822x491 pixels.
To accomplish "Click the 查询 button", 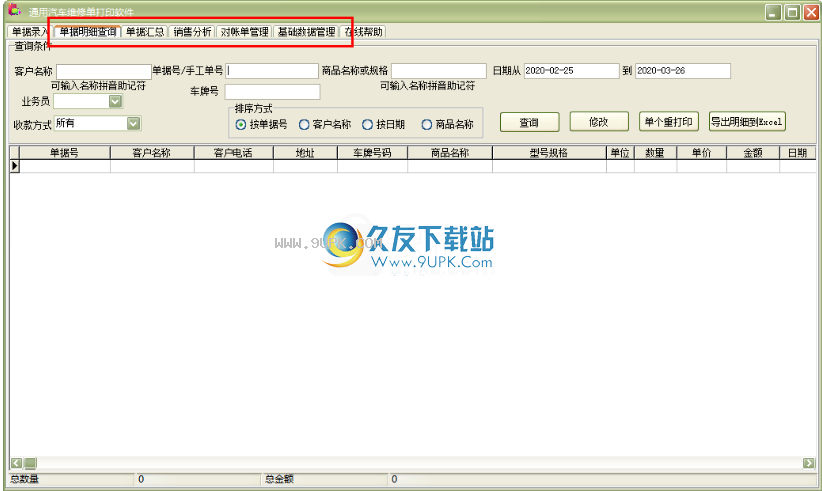I will coord(529,122).
